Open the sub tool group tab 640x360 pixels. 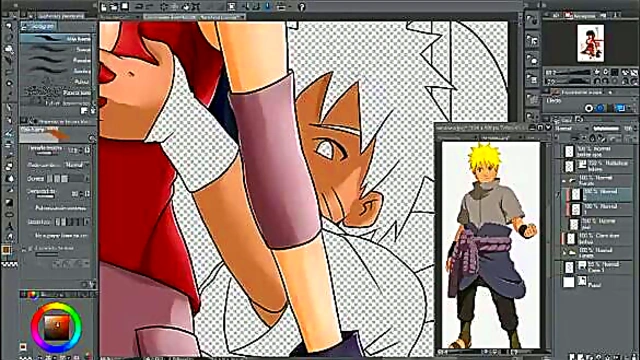click(x=40, y=27)
